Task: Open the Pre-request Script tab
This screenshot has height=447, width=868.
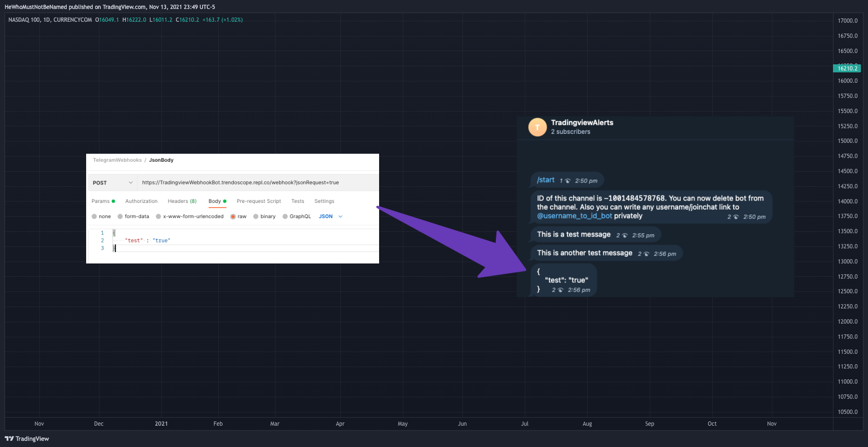Action: pos(259,202)
